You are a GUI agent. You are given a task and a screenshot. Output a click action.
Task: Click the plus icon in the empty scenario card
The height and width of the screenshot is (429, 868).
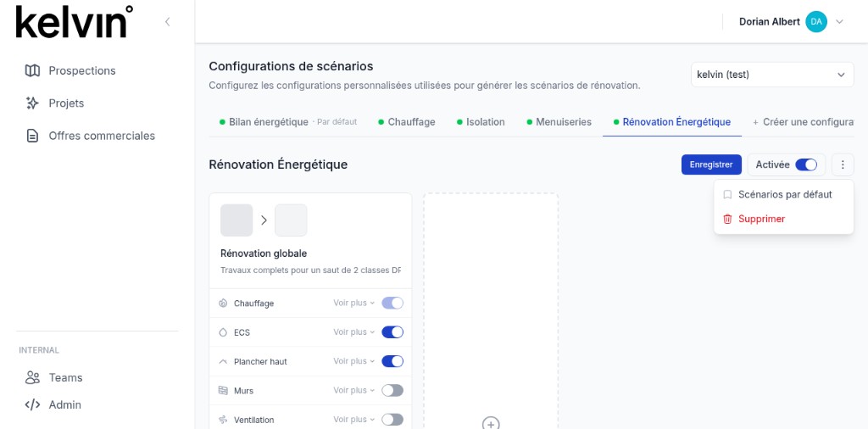tap(491, 423)
